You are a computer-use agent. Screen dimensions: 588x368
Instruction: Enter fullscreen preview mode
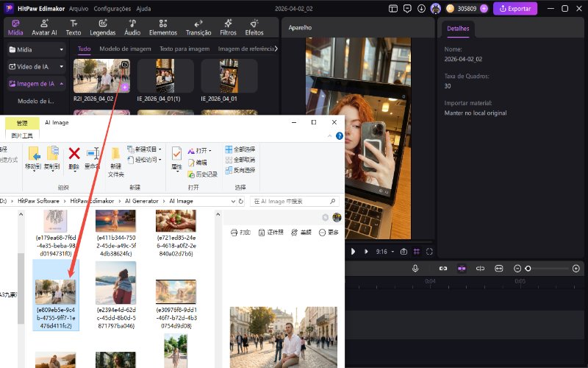[x=429, y=252]
